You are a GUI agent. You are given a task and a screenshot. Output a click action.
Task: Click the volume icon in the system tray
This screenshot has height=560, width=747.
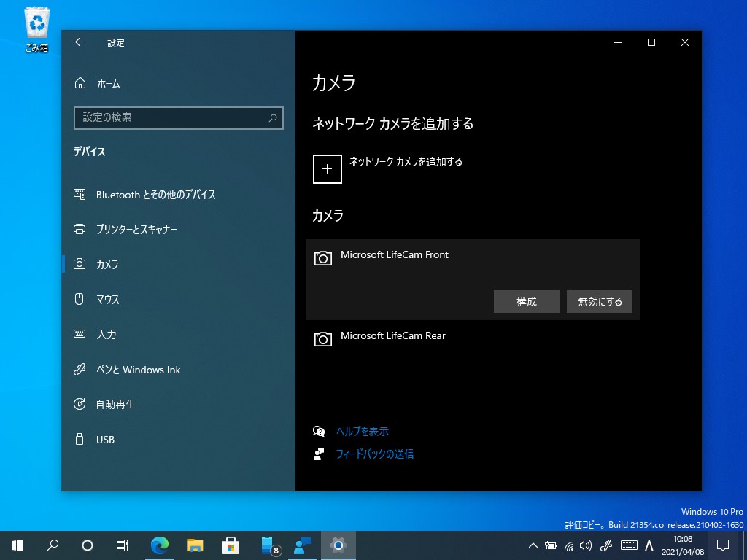[x=586, y=545]
